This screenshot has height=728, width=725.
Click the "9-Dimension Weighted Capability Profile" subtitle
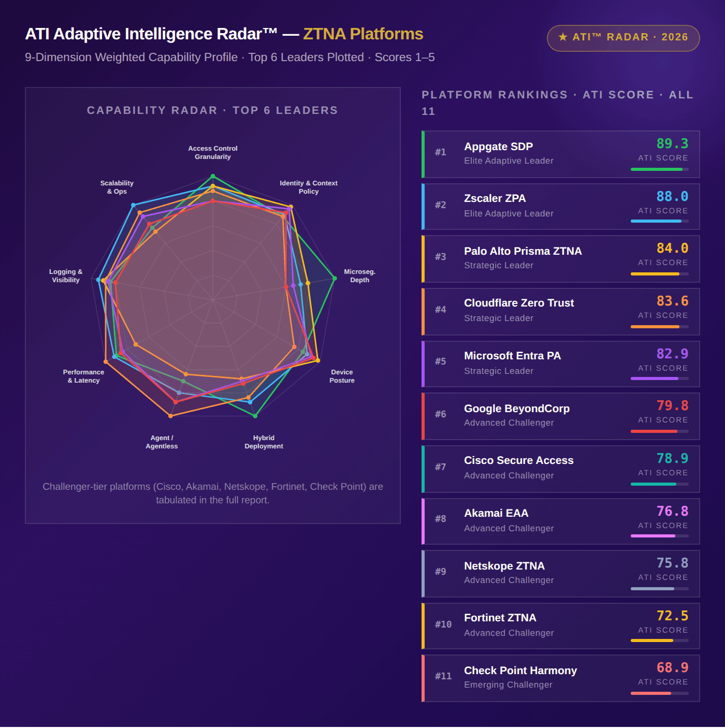click(132, 57)
